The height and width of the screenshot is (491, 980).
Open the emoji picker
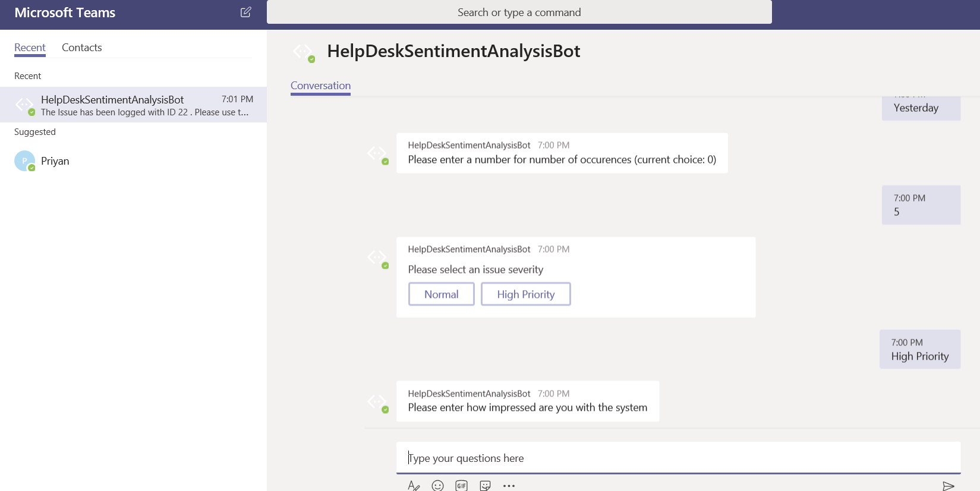(437, 486)
